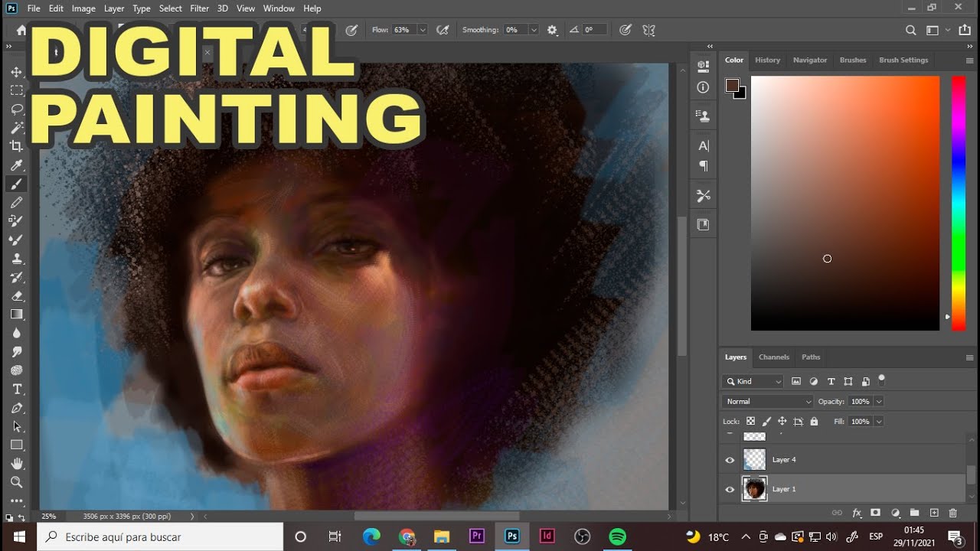Toggle lock transparent pixels
Screen dimensions: 980x551
click(x=750, y=421)
